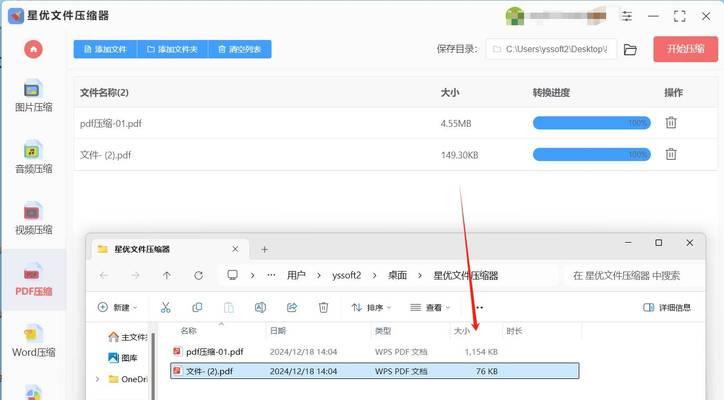Click 添加文件 button

click(105, 49)
